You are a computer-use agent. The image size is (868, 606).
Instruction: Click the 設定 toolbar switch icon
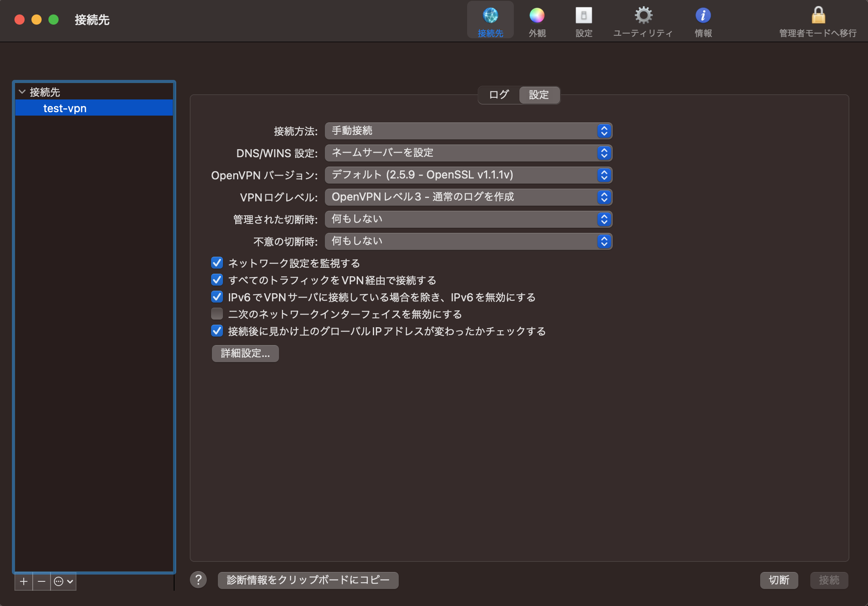[x=583, y=16]
